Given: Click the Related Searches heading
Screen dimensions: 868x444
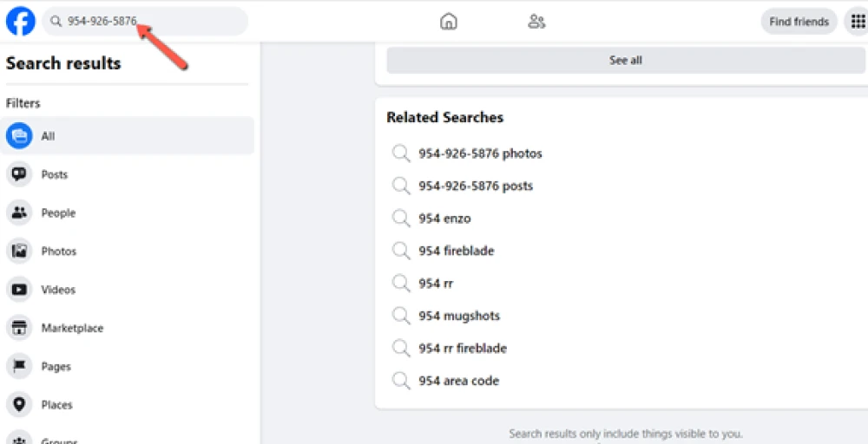Looking at the screenshot, I should pyautogui.click(x=445, y=117).
